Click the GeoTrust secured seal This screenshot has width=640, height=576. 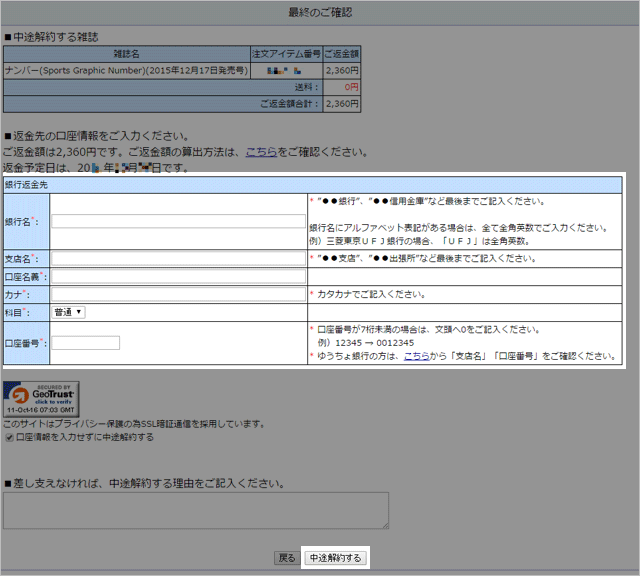(x=41, y=399)
